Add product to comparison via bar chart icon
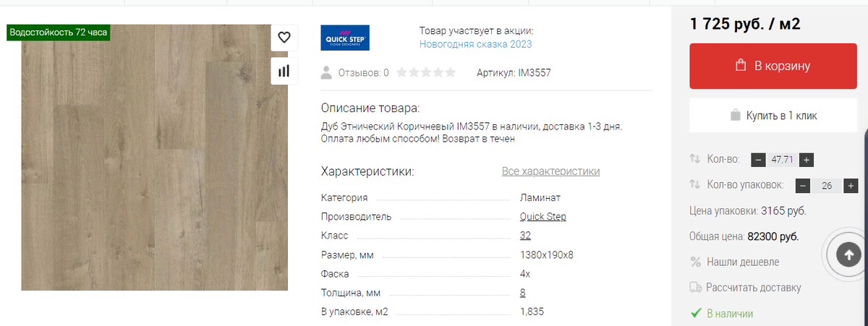The image size is (868, 326). pyautogui.click(x=284, y=71)
